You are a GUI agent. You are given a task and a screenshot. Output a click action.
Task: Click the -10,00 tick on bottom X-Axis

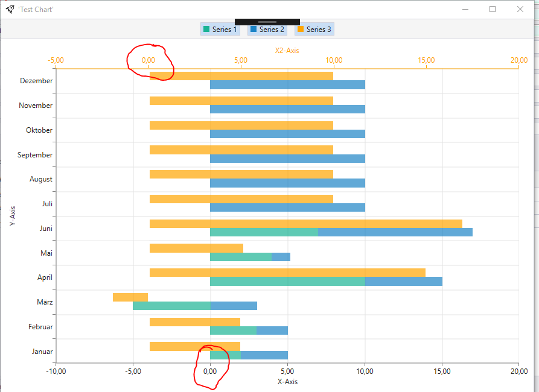(x=56, y=371)
